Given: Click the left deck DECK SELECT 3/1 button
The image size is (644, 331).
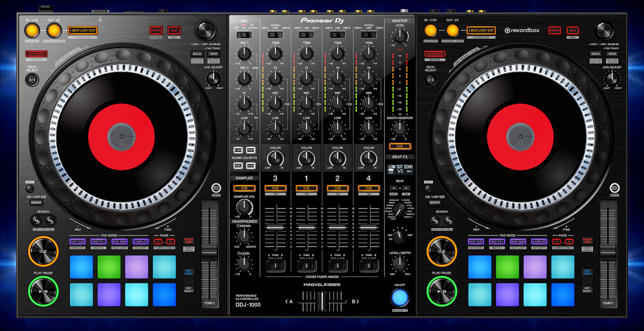Looking at the screenshot, I should pos(32,80).
